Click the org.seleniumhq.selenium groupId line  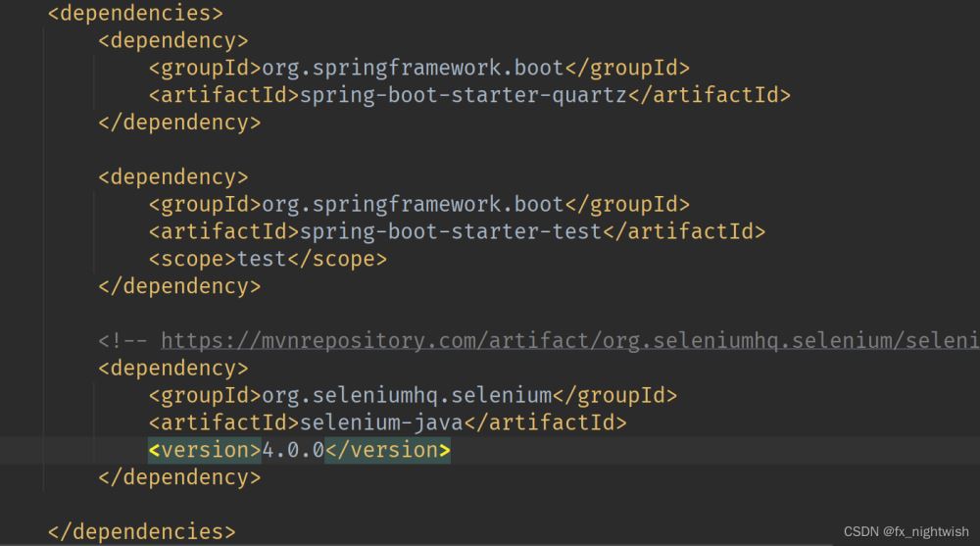[413, 395]
